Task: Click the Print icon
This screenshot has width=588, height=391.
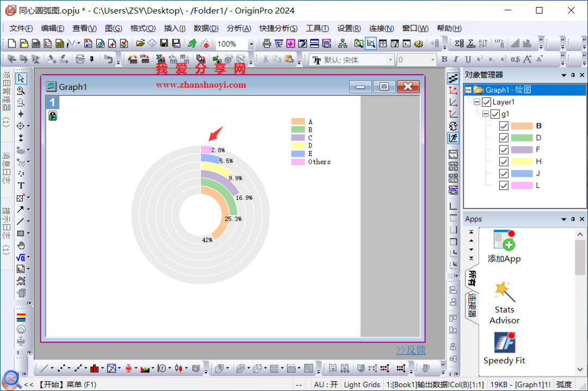Action: click(267, 44)
